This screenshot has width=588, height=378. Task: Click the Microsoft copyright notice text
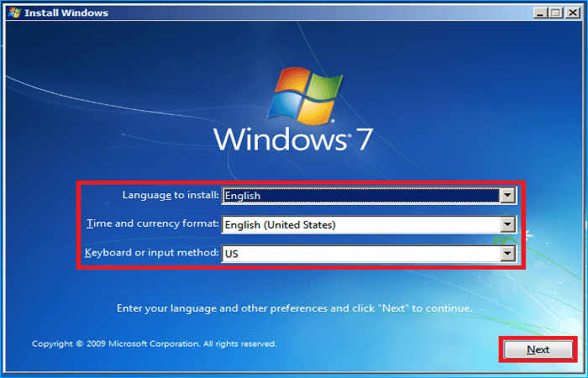(154, 344)
